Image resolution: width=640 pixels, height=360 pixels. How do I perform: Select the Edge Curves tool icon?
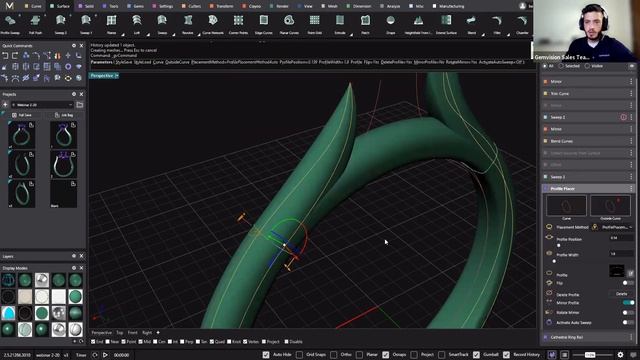point(264,20)
